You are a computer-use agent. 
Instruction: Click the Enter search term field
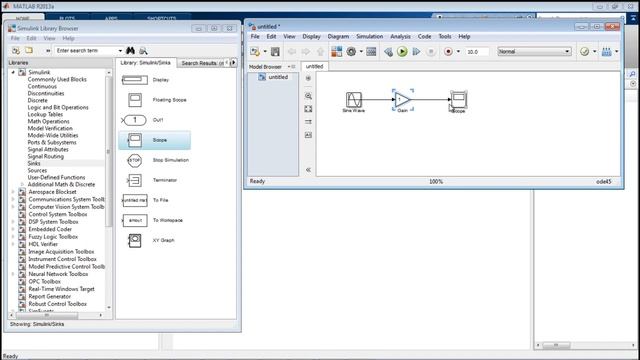pyautogui.click(x=86, y=51)
